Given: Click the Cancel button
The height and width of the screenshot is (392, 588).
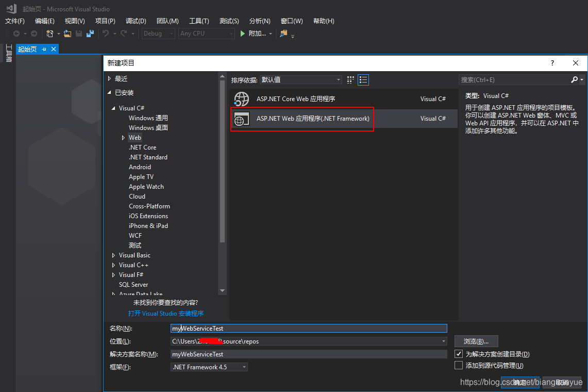Looking at the screenshot, I should [562, 382].
